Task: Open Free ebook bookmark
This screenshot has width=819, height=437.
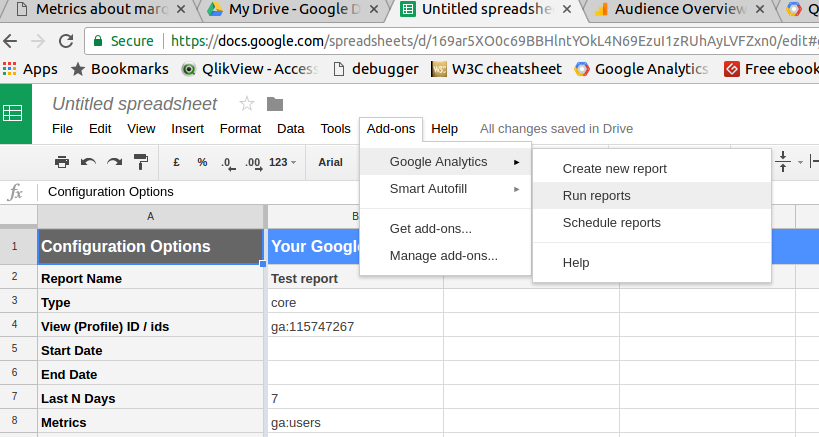Action: pos(771,69)
